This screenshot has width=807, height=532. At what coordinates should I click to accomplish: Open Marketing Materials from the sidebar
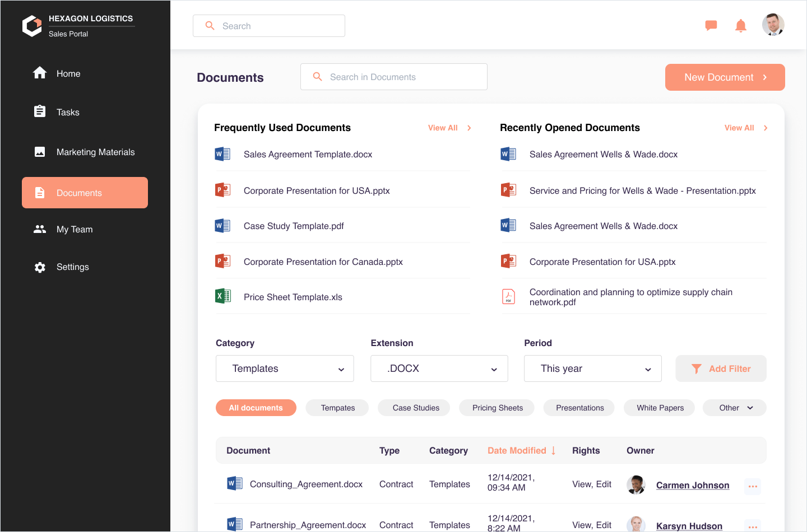pos(95,152)
